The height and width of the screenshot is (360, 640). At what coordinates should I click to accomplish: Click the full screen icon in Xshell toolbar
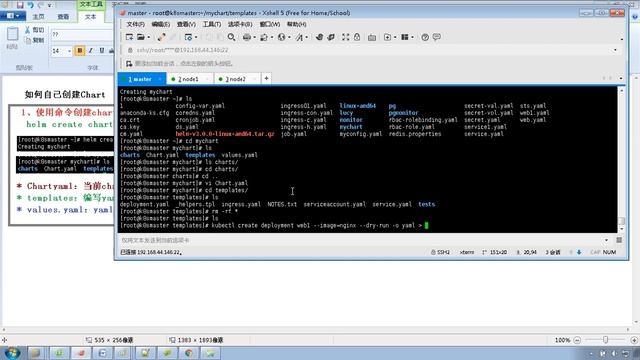(345, 37)
